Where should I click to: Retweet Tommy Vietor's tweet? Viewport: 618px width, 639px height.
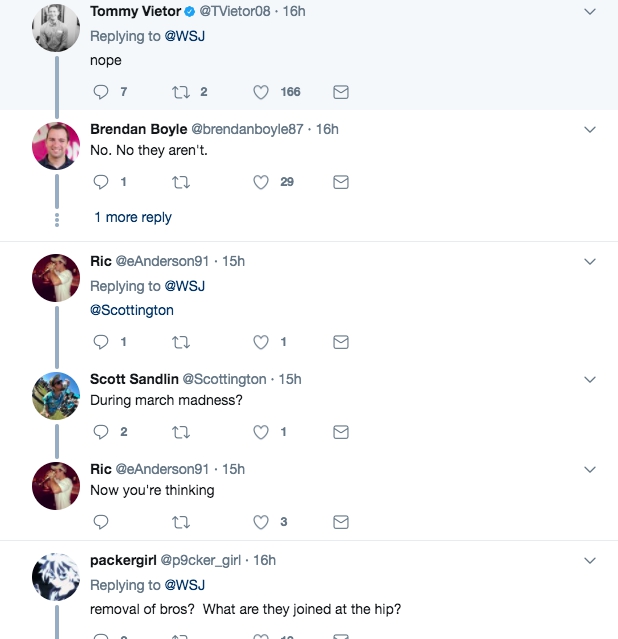click(181, 92)
